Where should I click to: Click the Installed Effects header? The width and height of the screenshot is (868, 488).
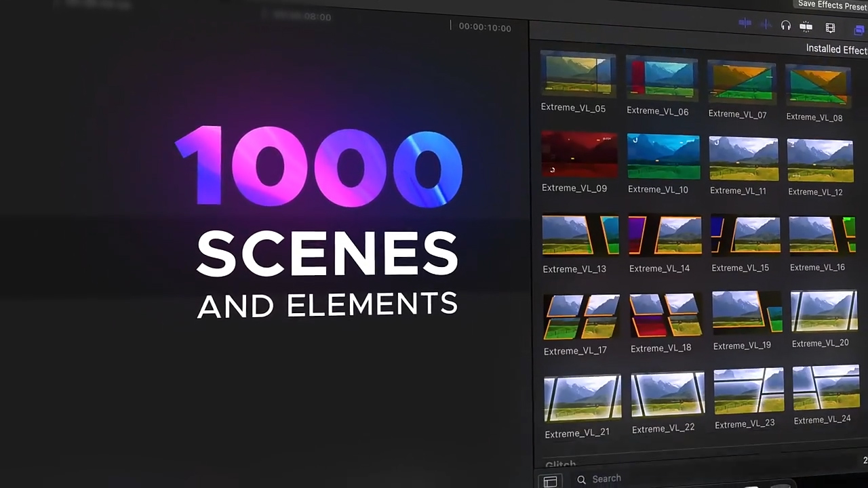(x=836, y=49)
